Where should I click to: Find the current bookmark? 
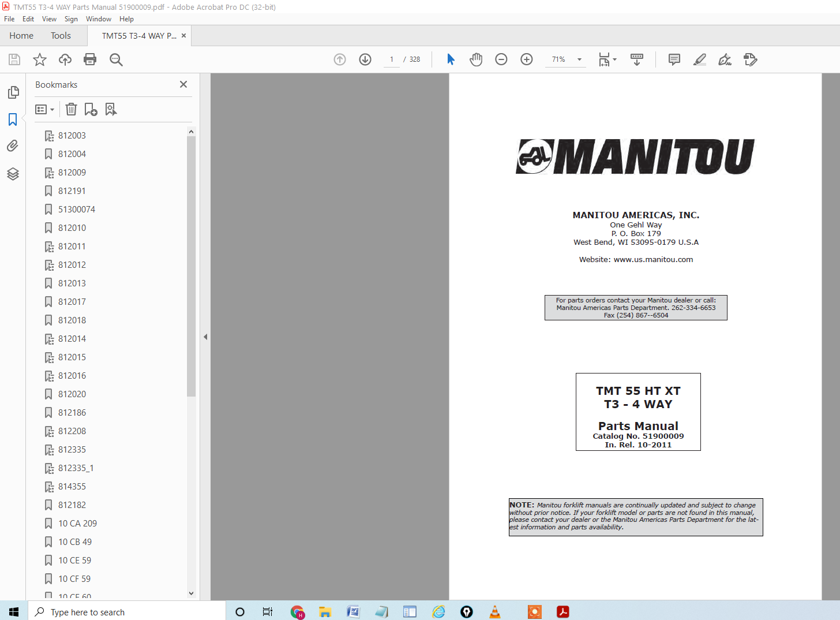pyautogui.click(x=111, y=109)
